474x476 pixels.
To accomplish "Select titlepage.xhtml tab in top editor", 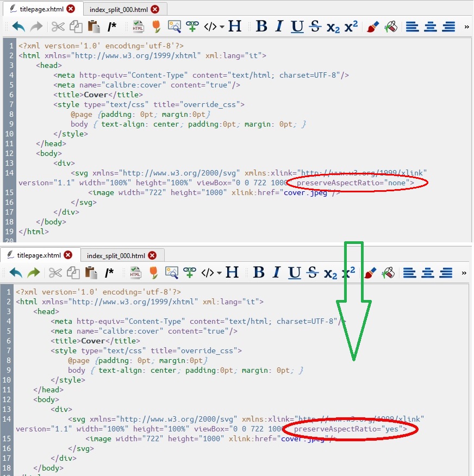I will 42,9.
